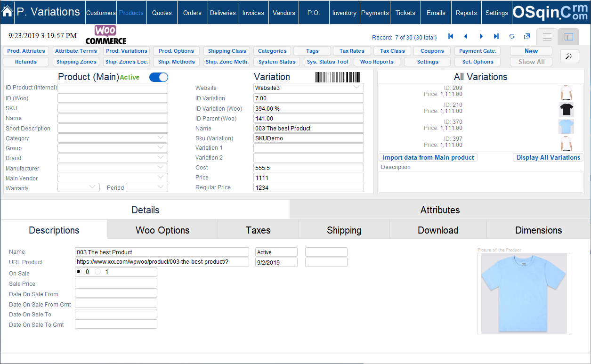Click Display All Variations button

point(548,157)
